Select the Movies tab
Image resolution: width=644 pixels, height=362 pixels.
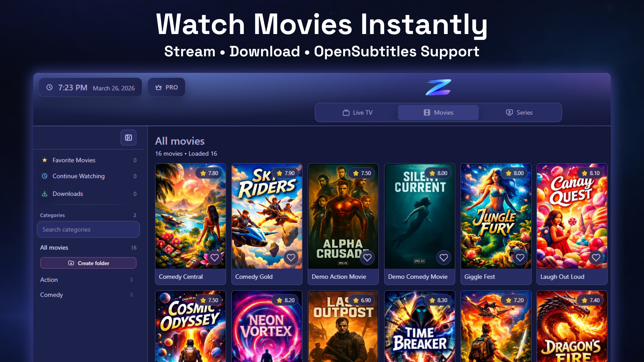click(x=438, y=112)
